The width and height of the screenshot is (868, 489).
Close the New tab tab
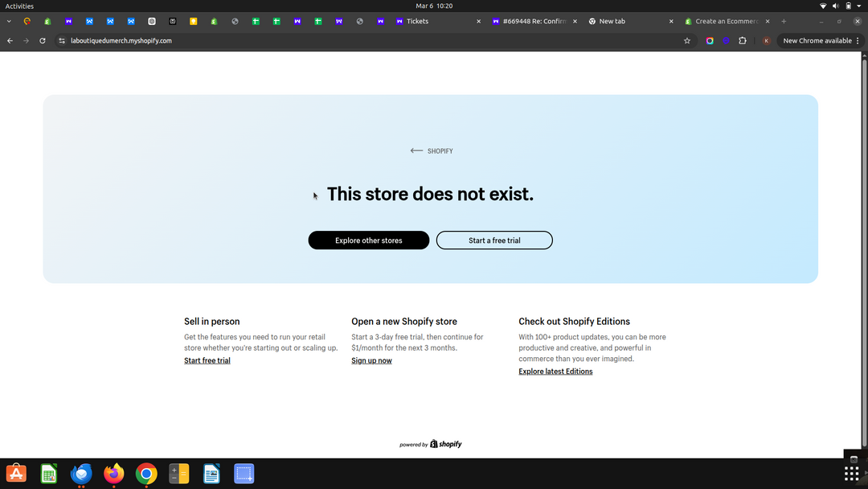671,21
